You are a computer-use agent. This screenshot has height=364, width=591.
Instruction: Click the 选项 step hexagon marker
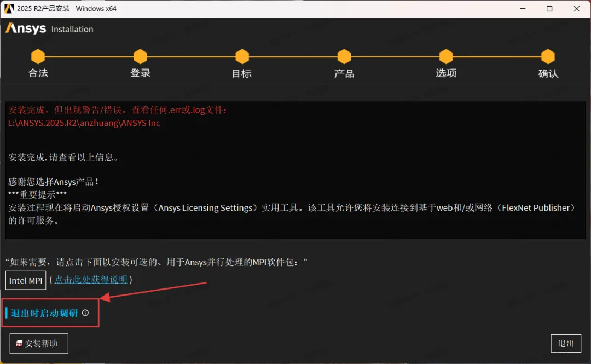pyautogui.click(x=446, y=56)
